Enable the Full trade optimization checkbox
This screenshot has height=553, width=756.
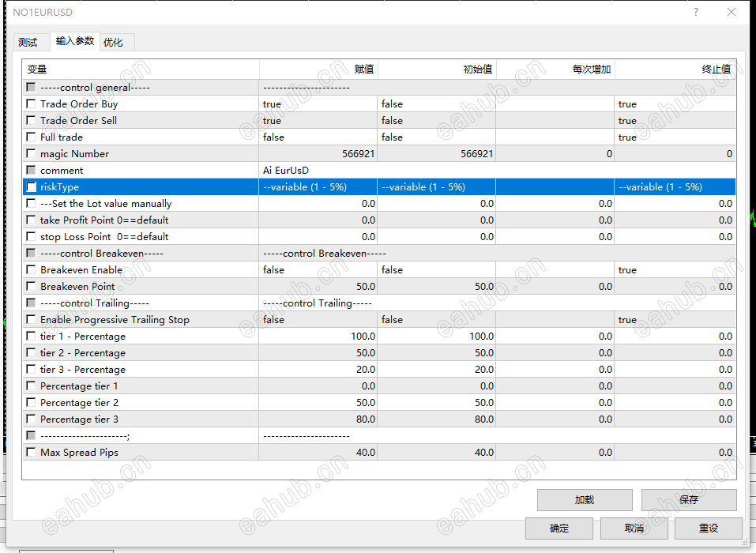click(x=31, y=137)
